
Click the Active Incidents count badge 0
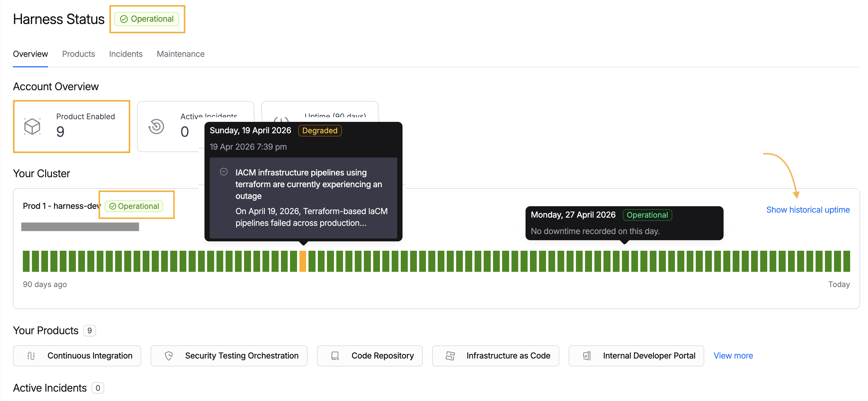pos(98,388)
